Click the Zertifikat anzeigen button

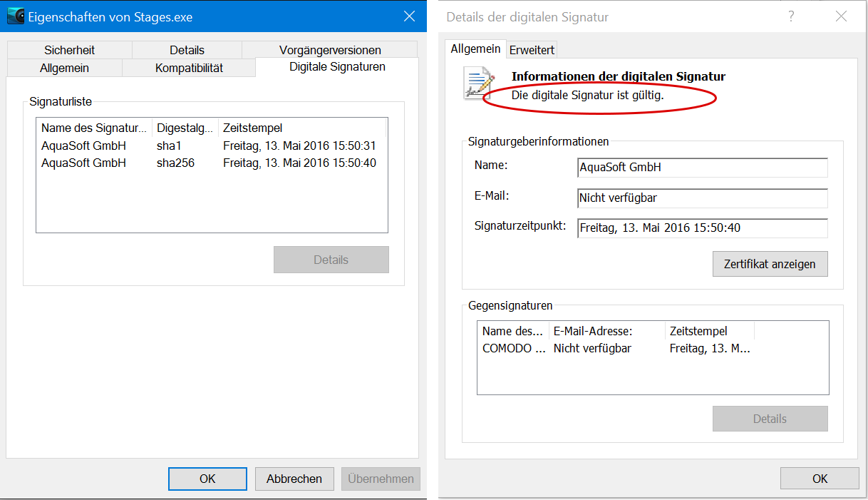tap(770, 264)
